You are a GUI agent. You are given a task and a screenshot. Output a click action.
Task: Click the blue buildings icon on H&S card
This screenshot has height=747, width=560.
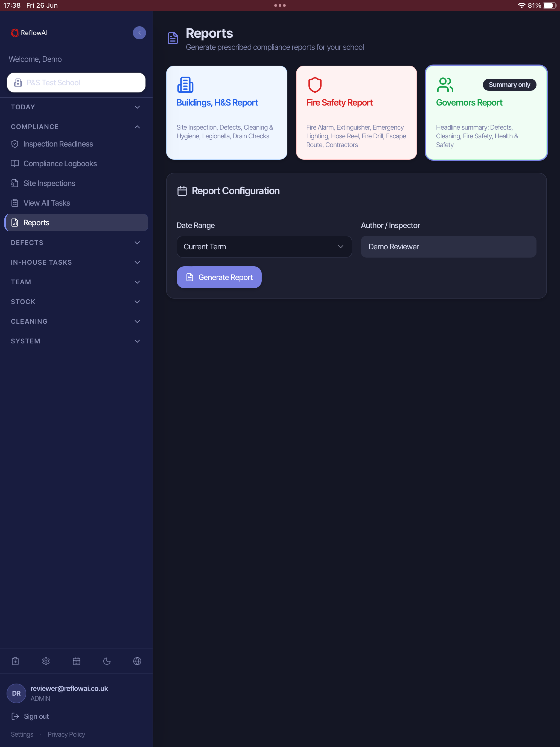point(185,85)
